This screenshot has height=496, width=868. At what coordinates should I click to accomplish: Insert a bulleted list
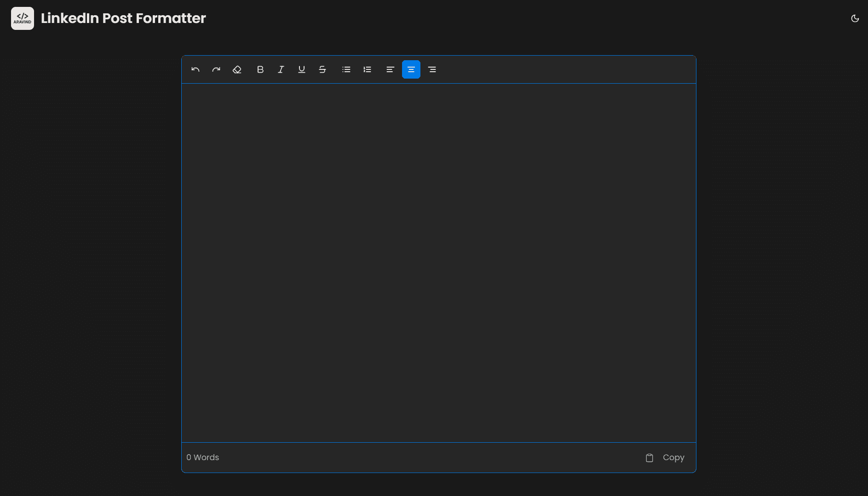pyautogui.click(x=346, y=69)
